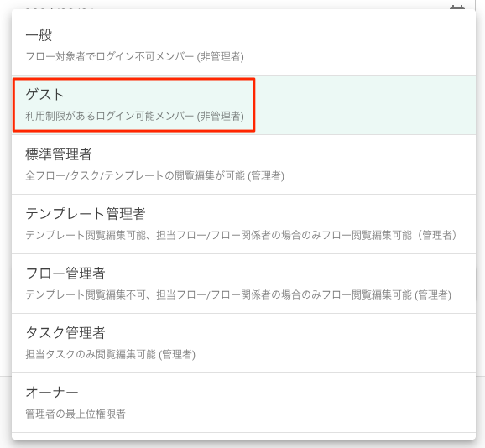Select the 標準管理者 role option
The height and width of the screenshot is (448, 485).
243,164
